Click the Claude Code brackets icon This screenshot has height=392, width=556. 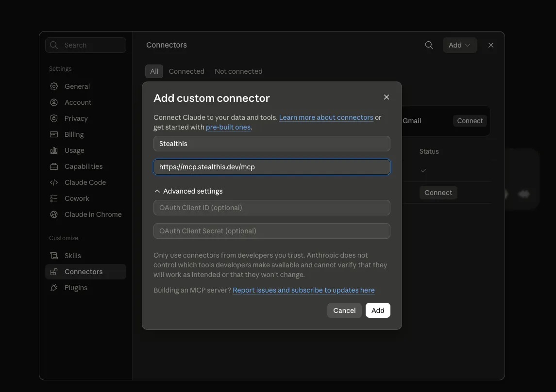click(54, 182)
